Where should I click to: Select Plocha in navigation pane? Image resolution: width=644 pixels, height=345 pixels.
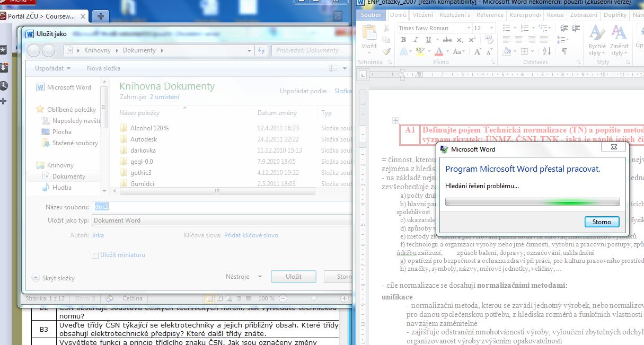[x=62, y=132]
